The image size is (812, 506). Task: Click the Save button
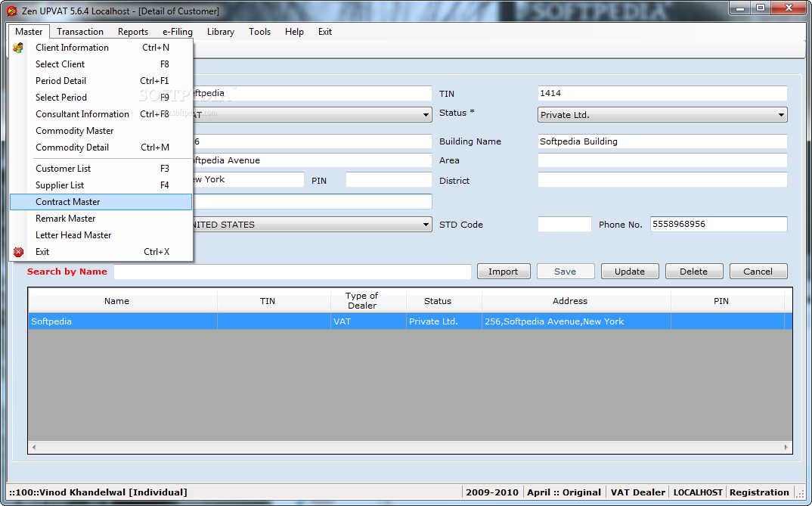(566, 272)
